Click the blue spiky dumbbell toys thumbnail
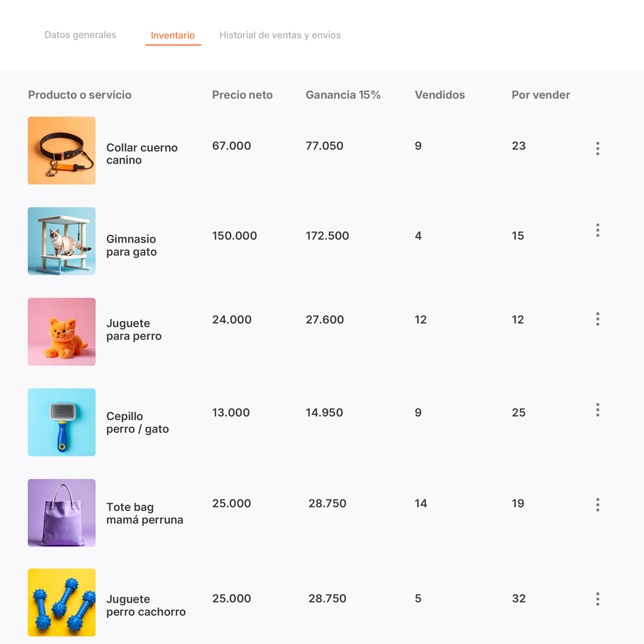Viewport: 644px width, 644px height. pyautogui.click(x=62, y=602)
